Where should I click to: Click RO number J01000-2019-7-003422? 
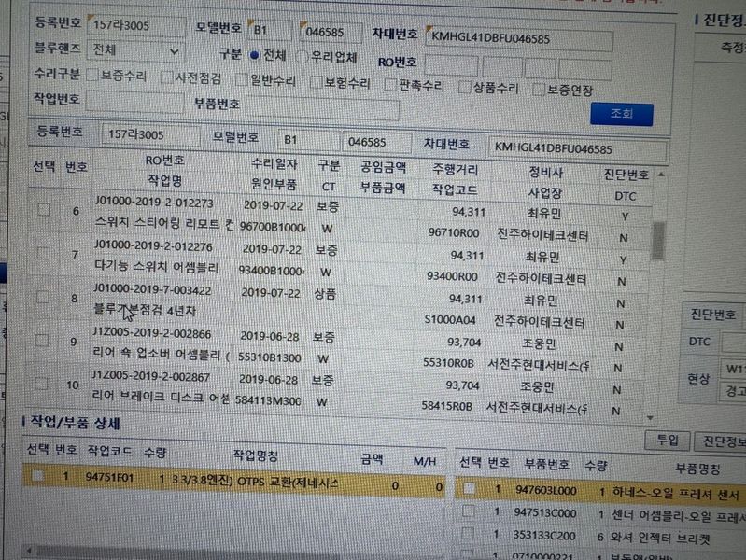pos(152,289)
